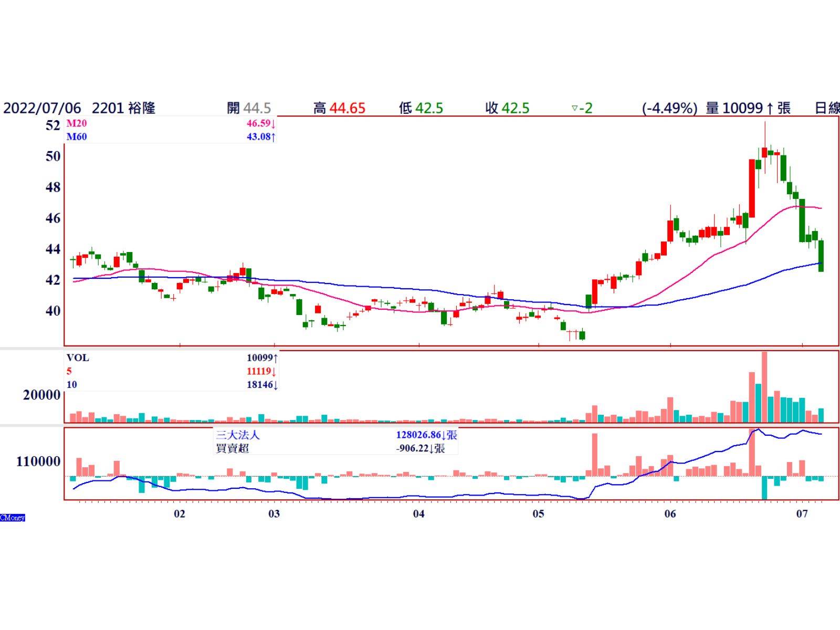Click the up arrow after volume 10099
Image resolution: width=840 pixels, height=630 pixels.
point(770,109)
